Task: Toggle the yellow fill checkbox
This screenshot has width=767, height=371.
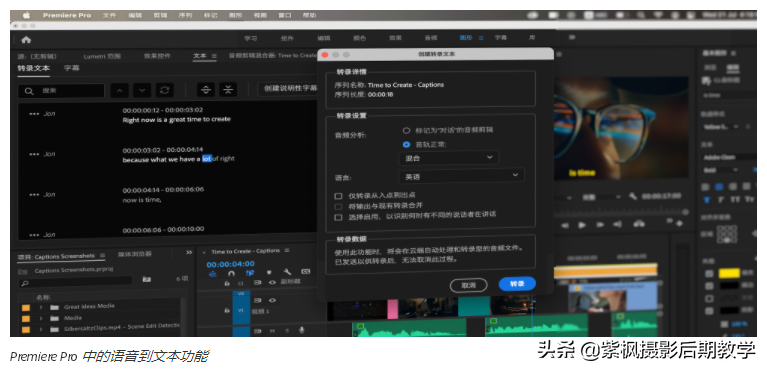Action: point(709,274)
